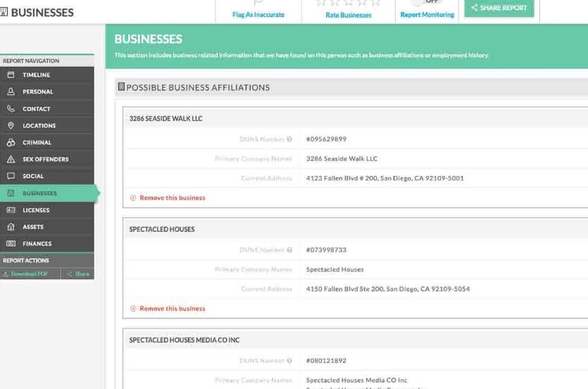The height and width of the screenshot is (389, 588).
Task: Click the DUNS Number help icon for Spectacled Houses
Action: click(289, 250)
